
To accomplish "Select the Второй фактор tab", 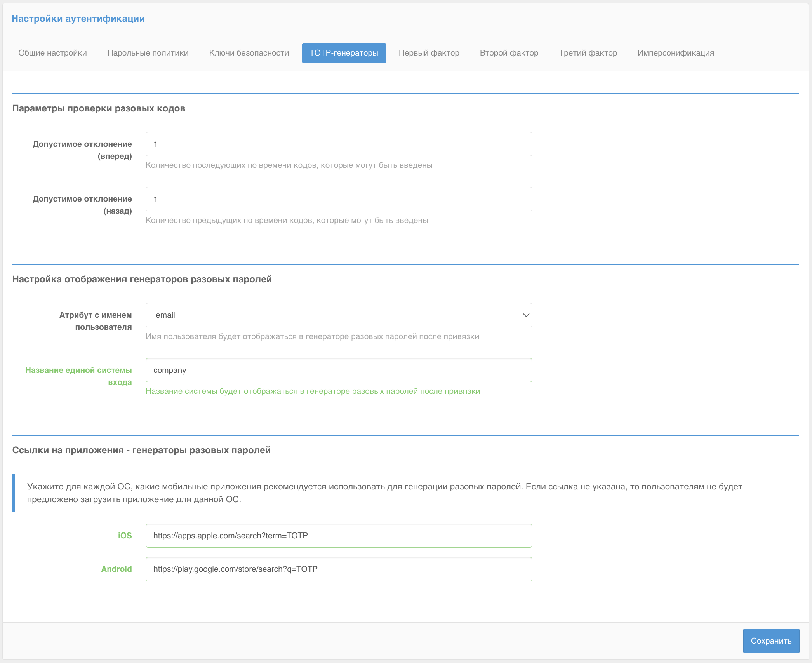I will click(509, 53).
